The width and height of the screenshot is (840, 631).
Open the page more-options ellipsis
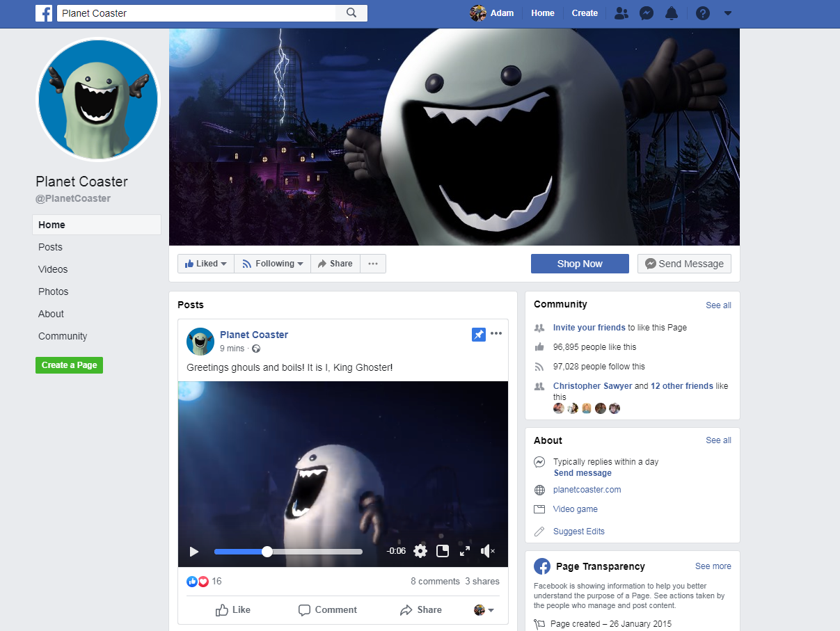(373, 264)
